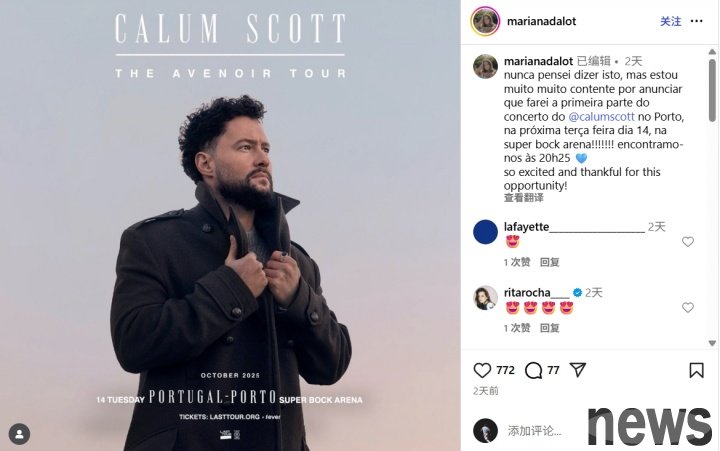Show tagged people icon on poster
This screenshot has width=720, height=451.
click(x=19, y=434)
